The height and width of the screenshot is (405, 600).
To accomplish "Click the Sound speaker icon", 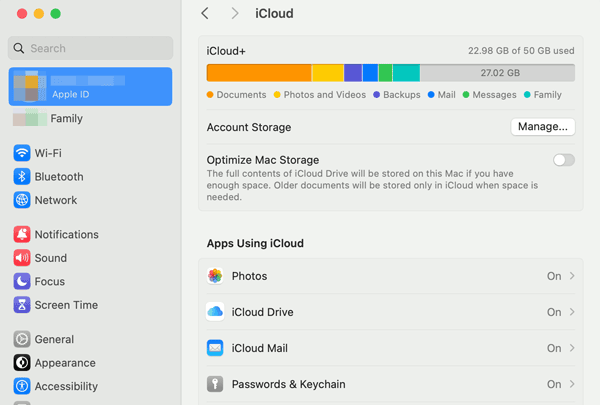I will (x=22, y=258).
